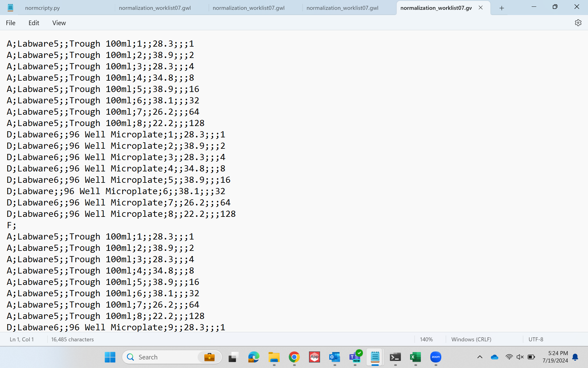588x368 pixels.
Task: Click the briefcase icon in search box
Action: (x=209, y=357)
